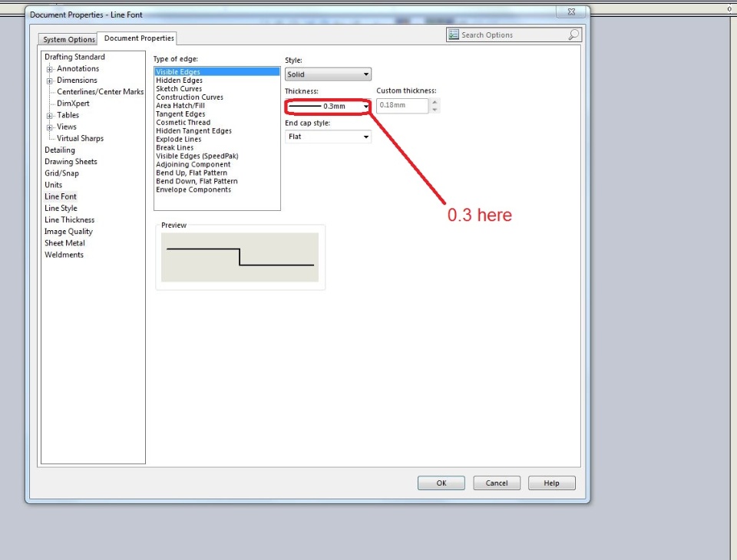Open Help for this dialog

(551, 483)
